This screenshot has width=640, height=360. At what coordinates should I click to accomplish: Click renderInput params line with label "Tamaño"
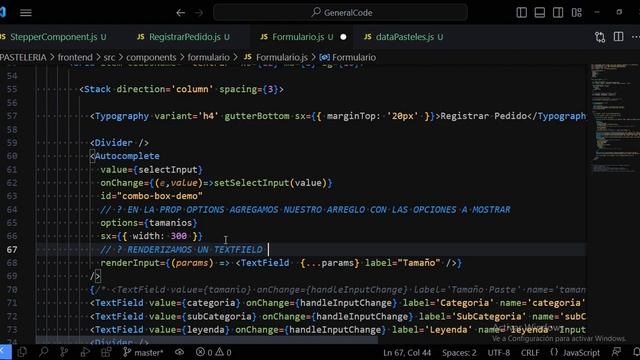point(281,263)
